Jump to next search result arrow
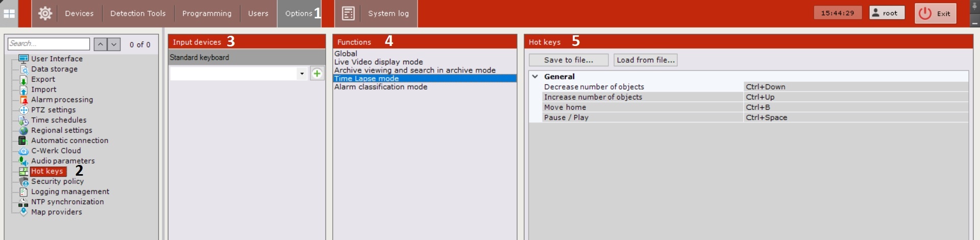Screen dimensions: 980x240 click(114, 44)
